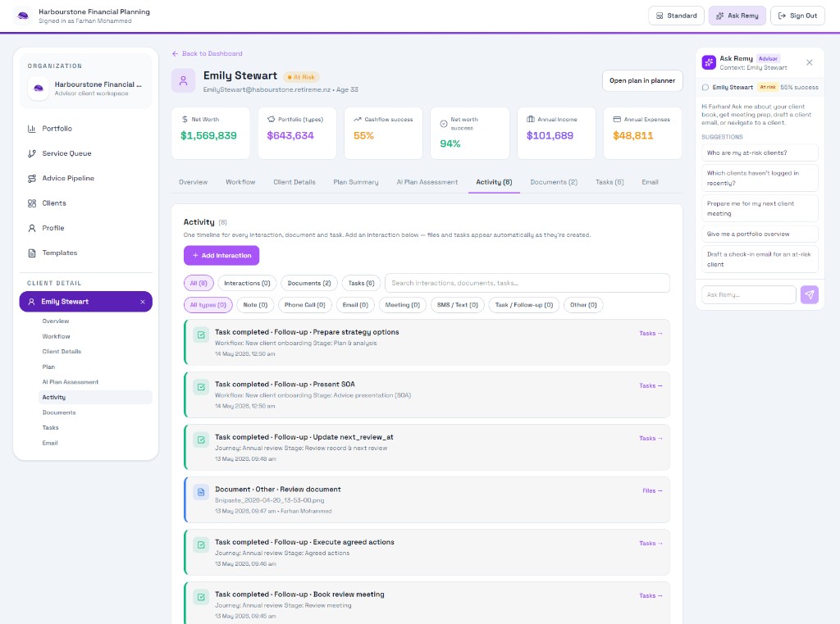The width and height of the screenshot is (840, 624).
Task: Click the Update next_review_at task icon
Action: pyautogui.click(x=201, y=440)
